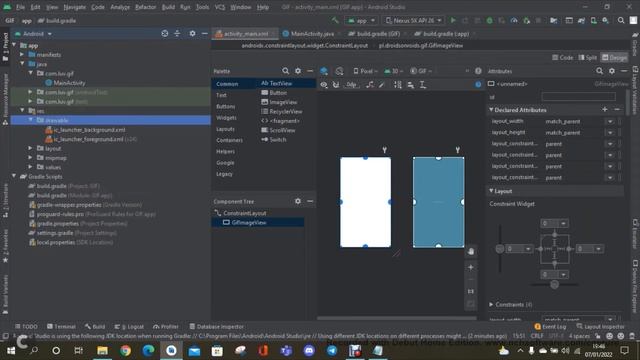Click the Debug app bug icon
The height and width of the screenshot is (360, 640).
click(489, 20)
